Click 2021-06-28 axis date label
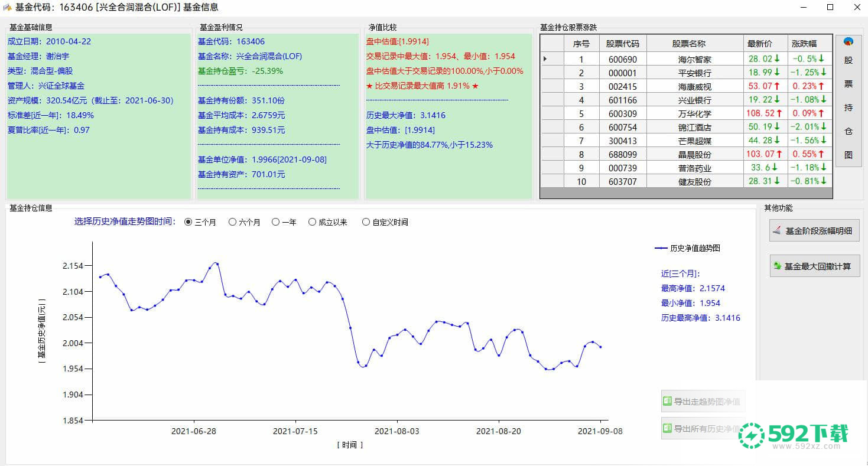The height and width of the screenshot is (466, 868). pos(194,431)
